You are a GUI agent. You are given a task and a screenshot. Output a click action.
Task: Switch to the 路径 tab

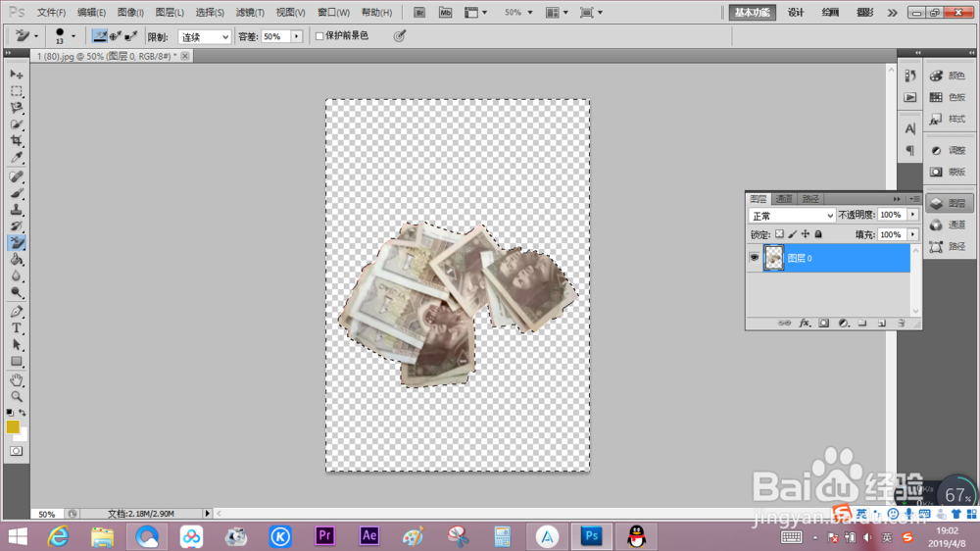coord(810,199)
